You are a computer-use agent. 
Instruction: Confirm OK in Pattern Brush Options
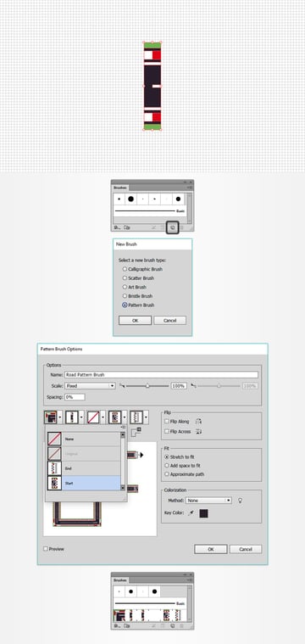coord(211,549)
